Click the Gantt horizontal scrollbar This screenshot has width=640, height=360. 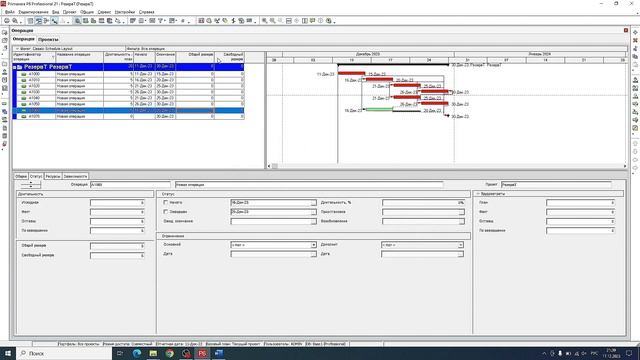coord(447,166)
